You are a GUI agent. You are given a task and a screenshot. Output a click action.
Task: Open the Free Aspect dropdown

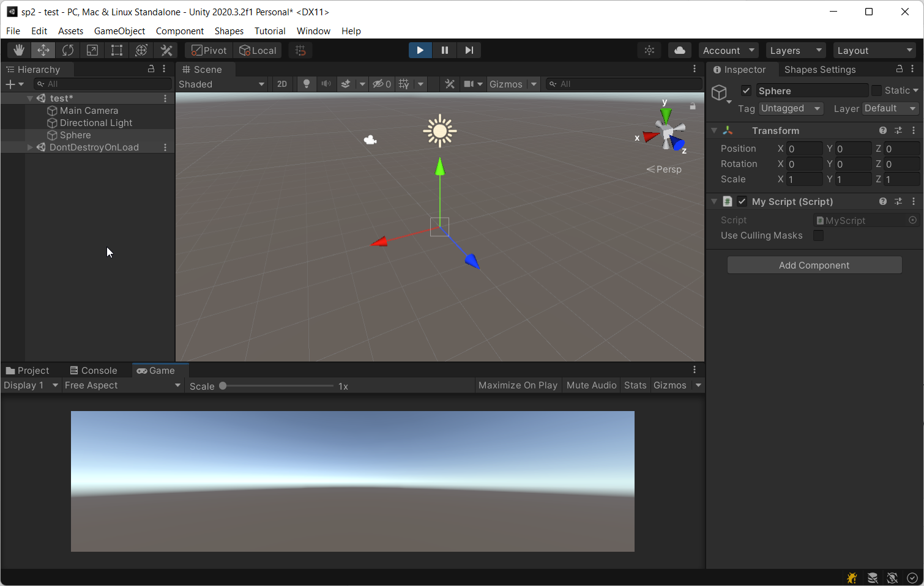(x=123, y=385)
